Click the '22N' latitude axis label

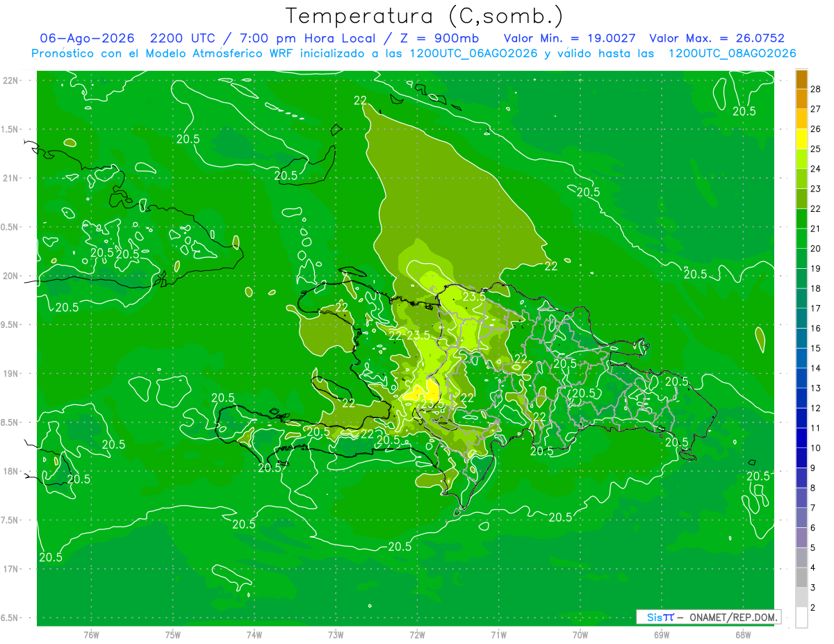pos(11,81)
